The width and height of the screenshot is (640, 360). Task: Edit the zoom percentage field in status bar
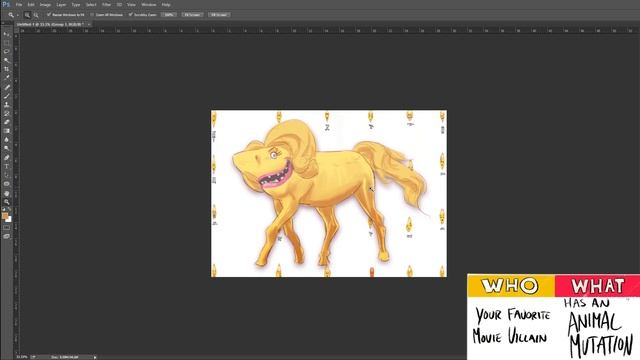point(22,357)
